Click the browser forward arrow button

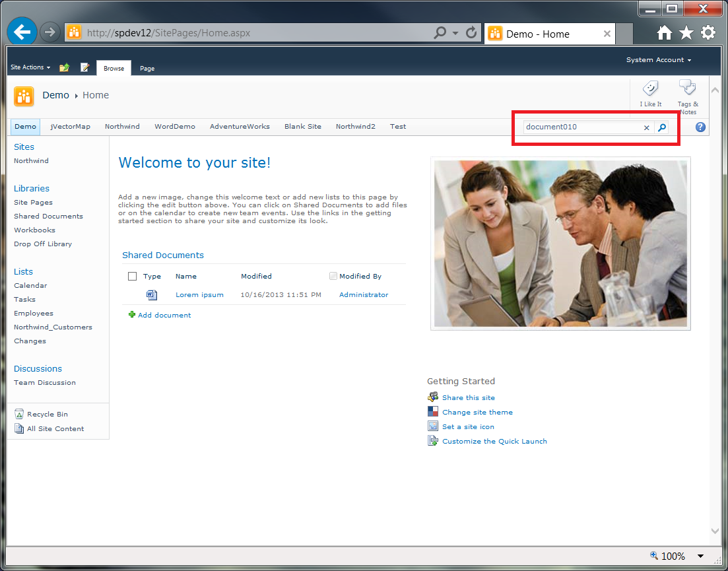coord(50,32)
